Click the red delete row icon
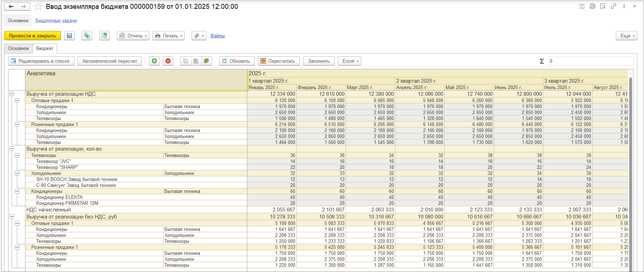The image size is (644, 272). coord(168,61)
